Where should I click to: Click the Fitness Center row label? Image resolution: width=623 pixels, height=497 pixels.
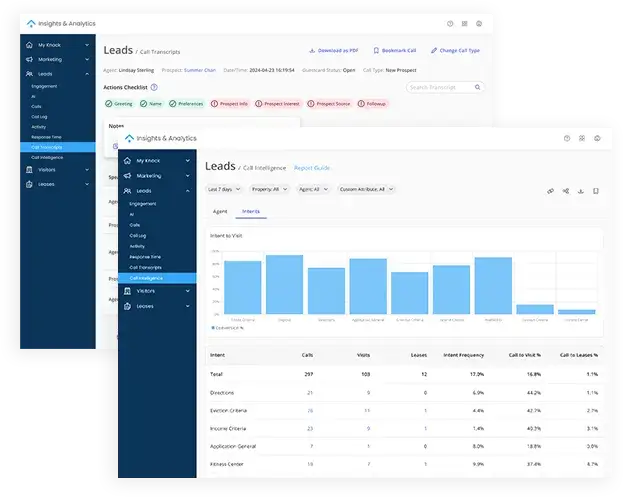click(226, 464)
